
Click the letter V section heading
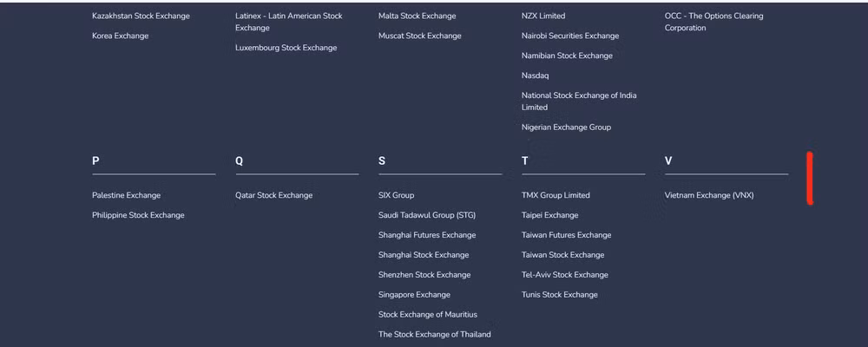(x=668, y=161)
